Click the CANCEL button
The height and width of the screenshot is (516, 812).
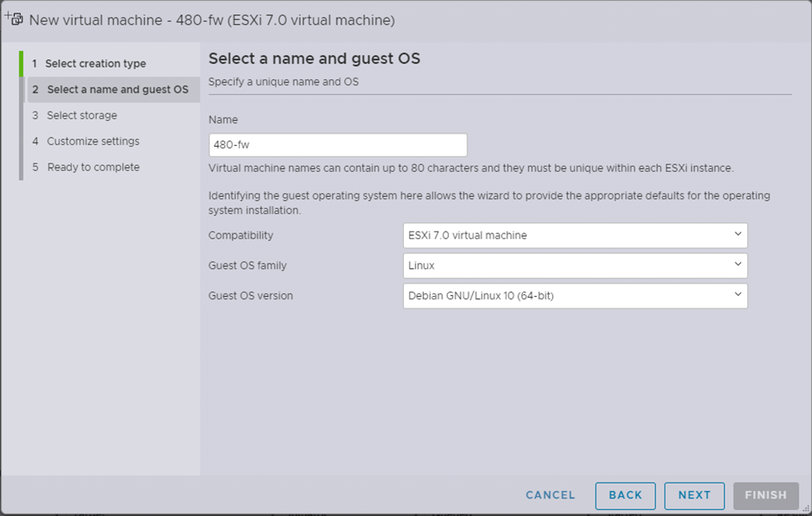[550, 495]
